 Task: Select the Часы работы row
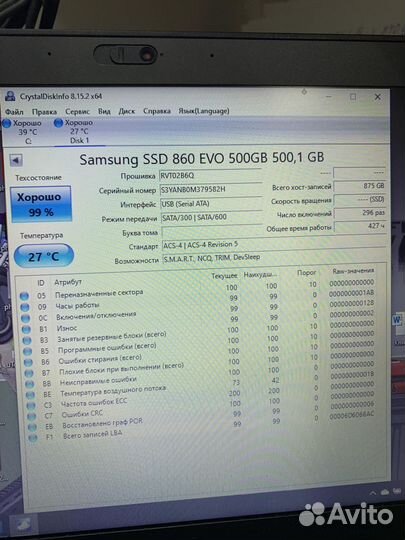197,301
